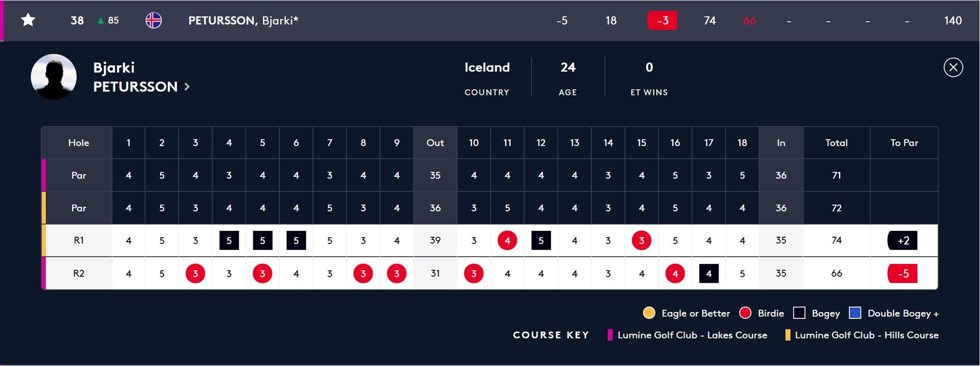Image resolution: width=980 pixels, height=366 pixels.
Task: Click the PETURSSON, Bjarki leaderboard row name
Action: (243, 21)
